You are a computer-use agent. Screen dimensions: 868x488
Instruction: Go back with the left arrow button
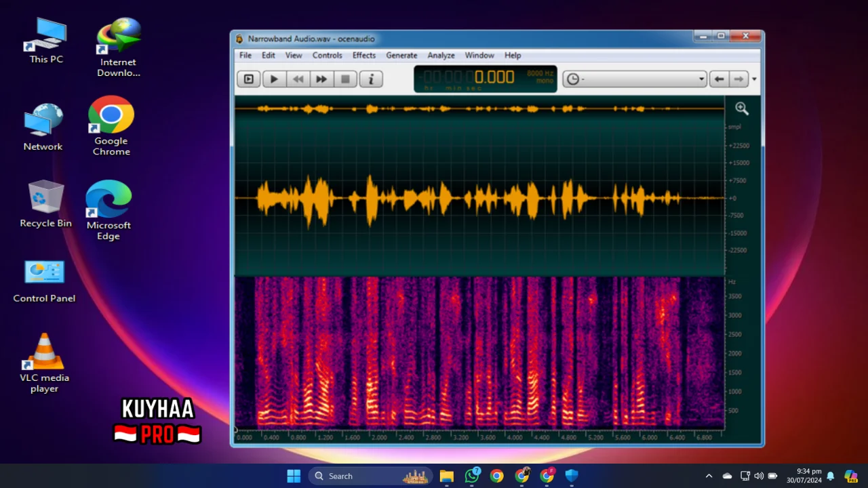coord(719,79)
